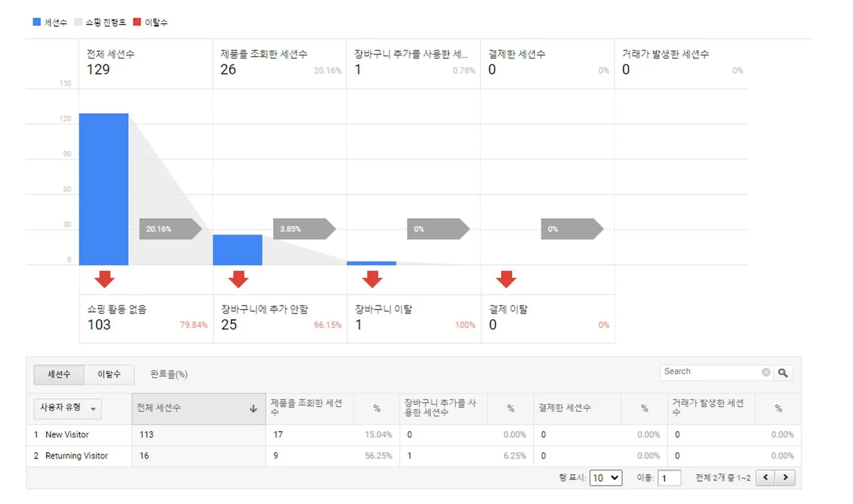
Task: Click the 제품을 조회한 세션수 26 funnel header
Action: [279, 64]
